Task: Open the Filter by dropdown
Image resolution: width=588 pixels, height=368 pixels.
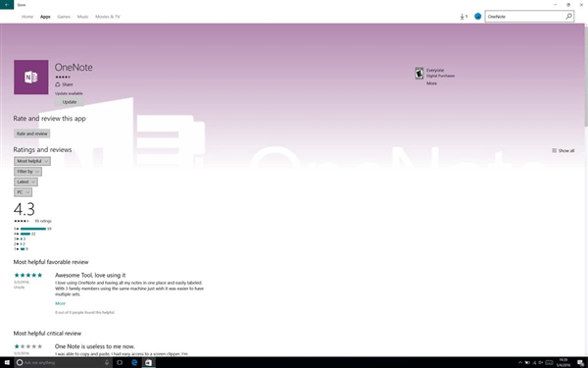Action: pyautogui.click(x=27, y=172)
